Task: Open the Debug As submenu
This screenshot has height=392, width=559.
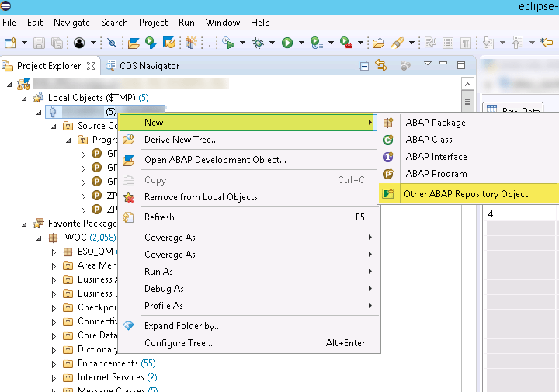Action: tap(249, 289)
